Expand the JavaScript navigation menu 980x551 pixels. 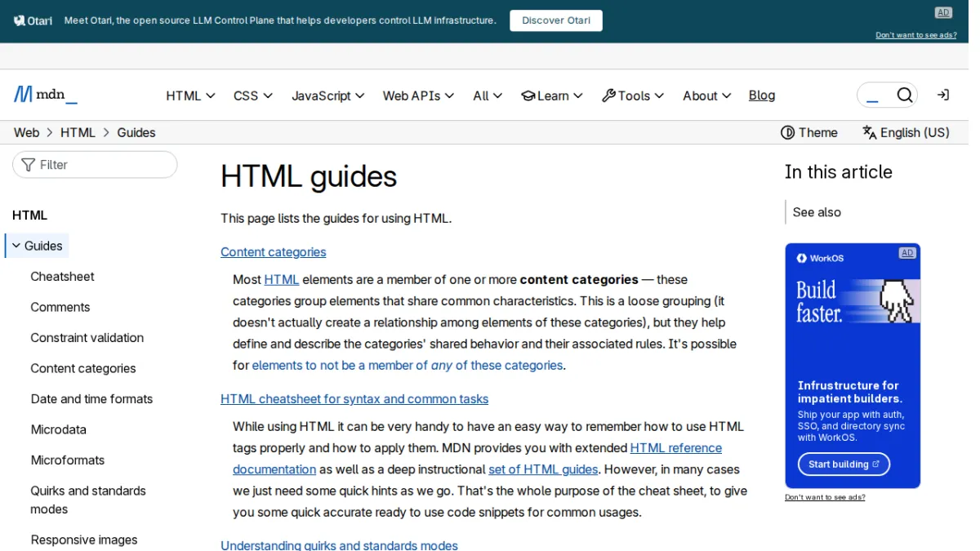pos(328,96)
